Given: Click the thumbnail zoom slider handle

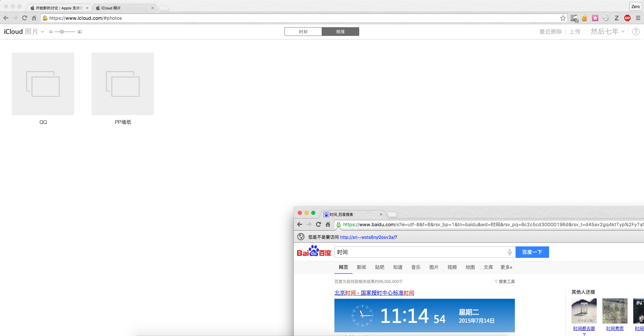Looking at the screenshot, I should pyautogui.click(x=62, y=32).
